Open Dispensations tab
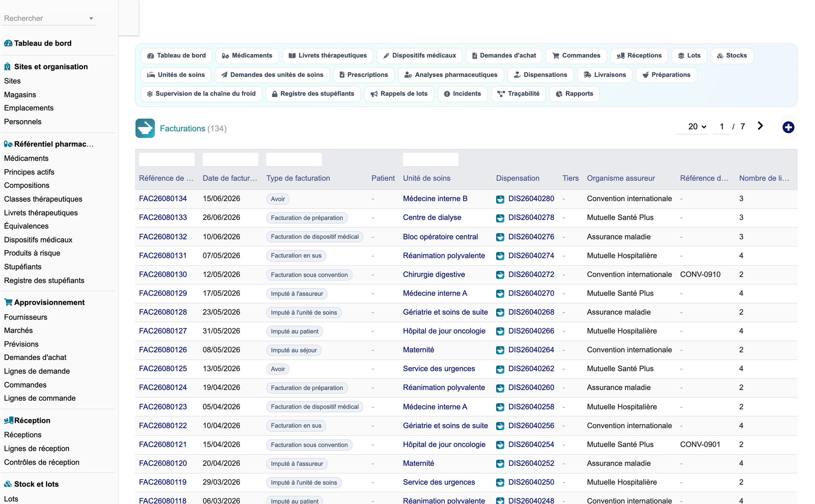 point(540,75)
